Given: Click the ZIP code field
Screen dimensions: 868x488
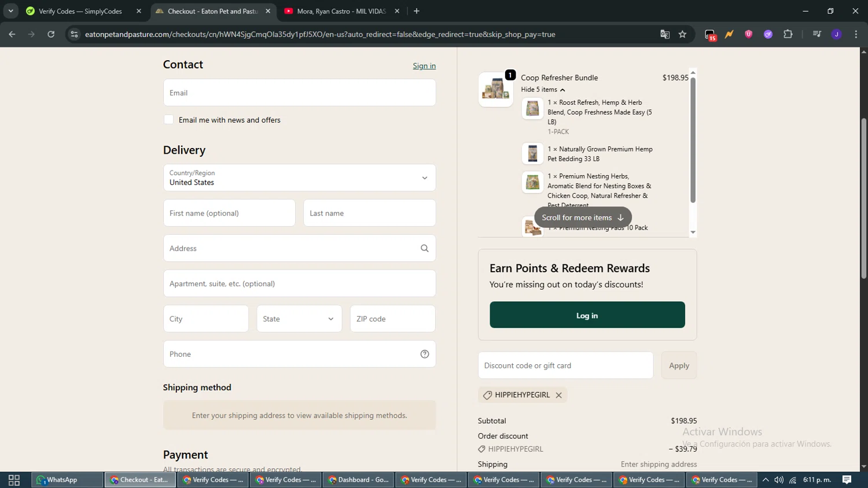Looking at the screenshot, I should point(392,319).
